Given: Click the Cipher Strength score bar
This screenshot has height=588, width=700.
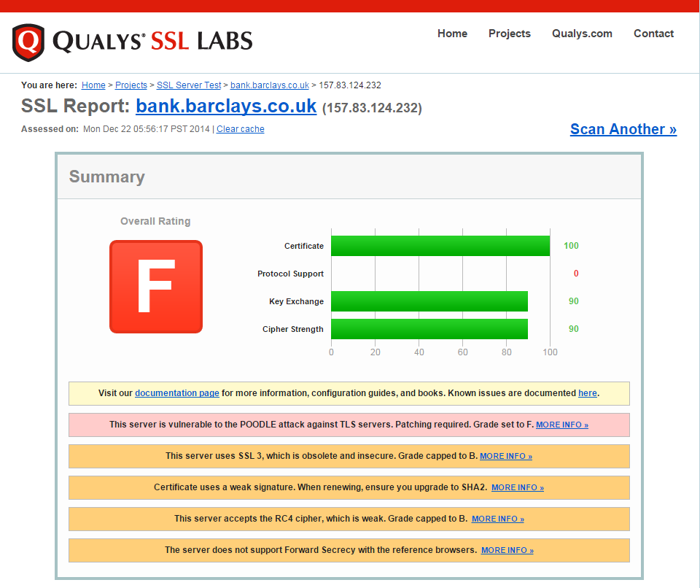Looking at the screenshot, I should tap(429, 329).
